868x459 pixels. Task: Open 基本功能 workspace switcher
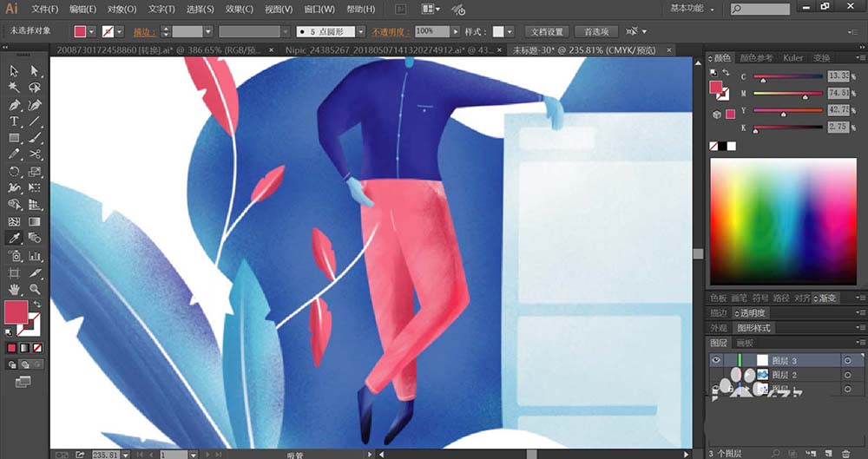click(x=692, y=9)
